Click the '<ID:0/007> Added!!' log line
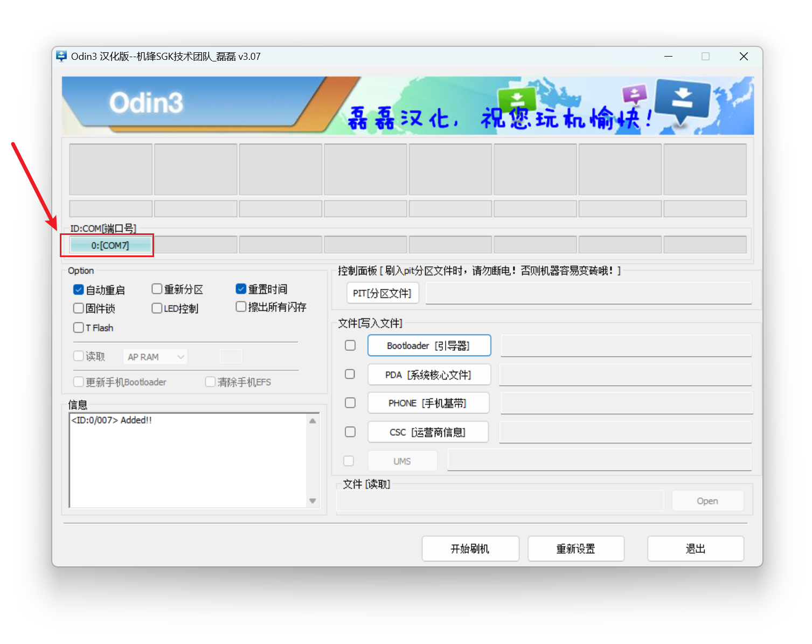The height and width of the screenshot is (644, 812). click(x=112, y=420)
